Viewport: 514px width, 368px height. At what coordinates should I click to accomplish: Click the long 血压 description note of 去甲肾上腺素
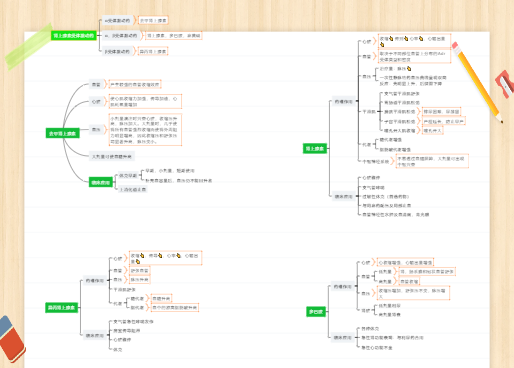tap(145, 130)
